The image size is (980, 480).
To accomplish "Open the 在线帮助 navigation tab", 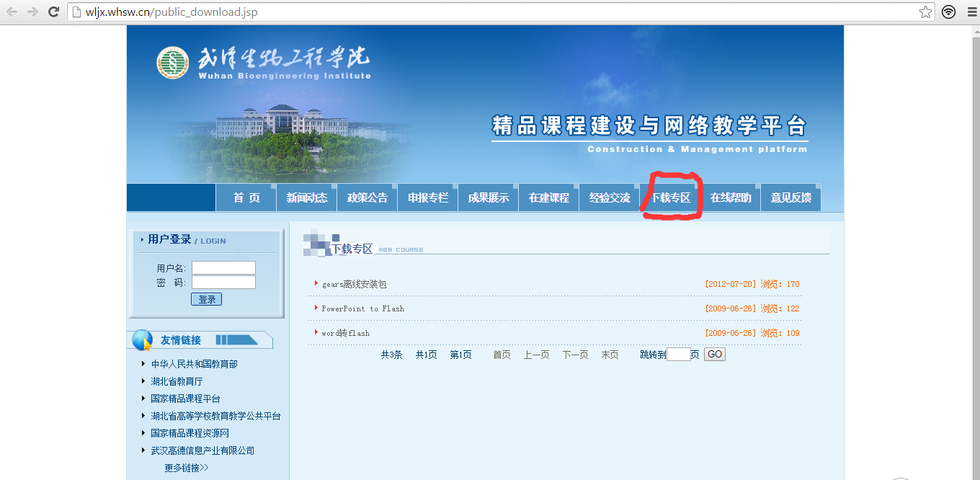I will [730, 197].
